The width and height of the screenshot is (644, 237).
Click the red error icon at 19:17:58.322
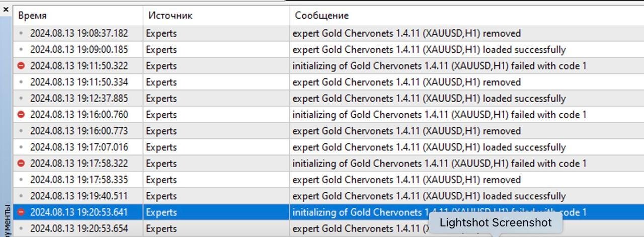pyautogui.click(x=21, y=164)
